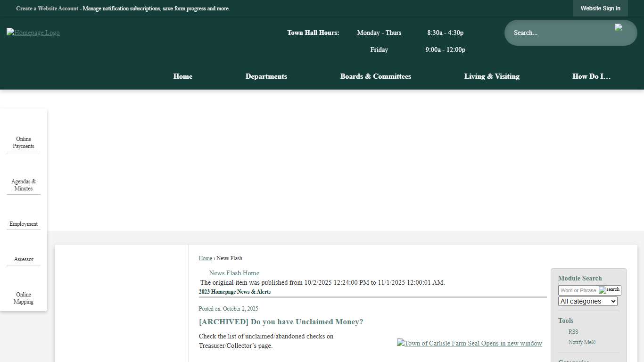644x362 pixels.
Task: Go to News Flash Home link
Action: 234,273
